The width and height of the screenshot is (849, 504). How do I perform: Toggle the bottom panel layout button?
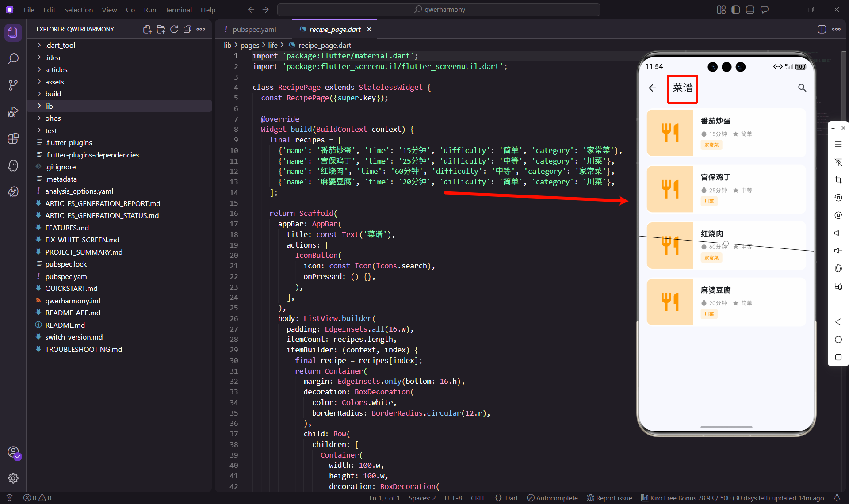coord(750,10)
